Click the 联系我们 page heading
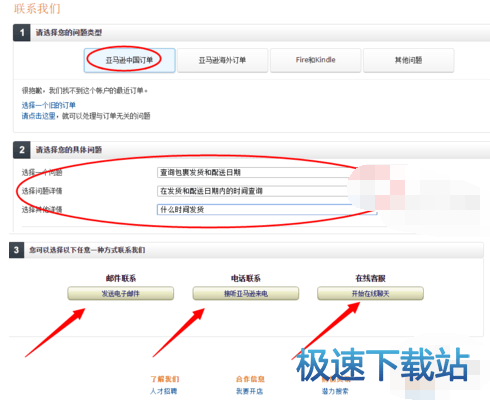This screenshot has width=490, height=402. (x=37, y=9)
